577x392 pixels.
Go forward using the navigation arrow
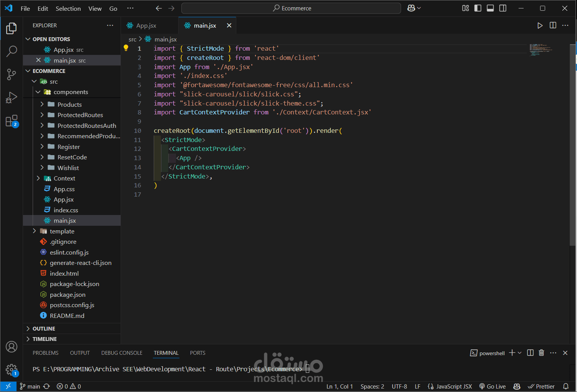pyautogui.click(x=171, y=8)
